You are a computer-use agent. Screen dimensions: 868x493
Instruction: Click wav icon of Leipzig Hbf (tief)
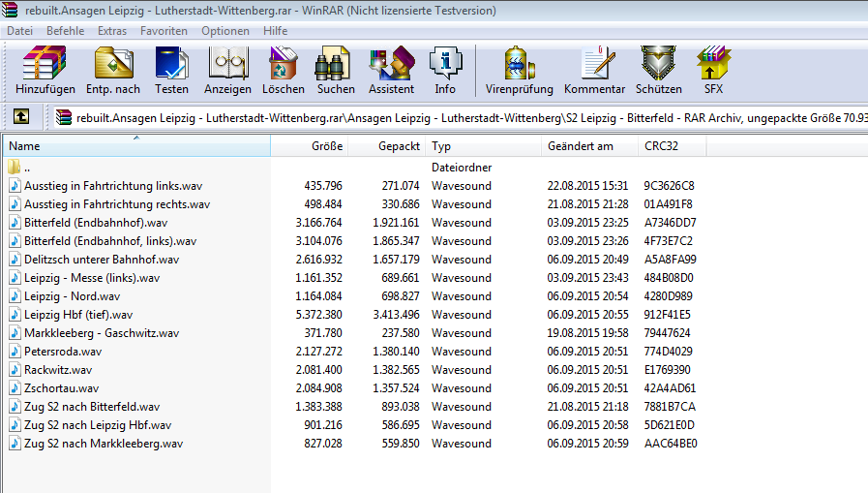(15, 314)
